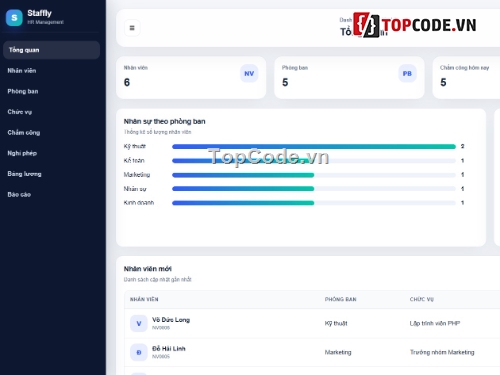Click the Nhân viên count card value 6
Viewport: 500px width, 375px height.
coord(127,82)
